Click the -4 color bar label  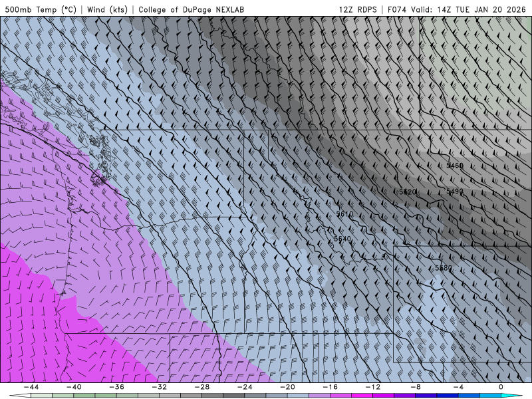coord(459,387)
